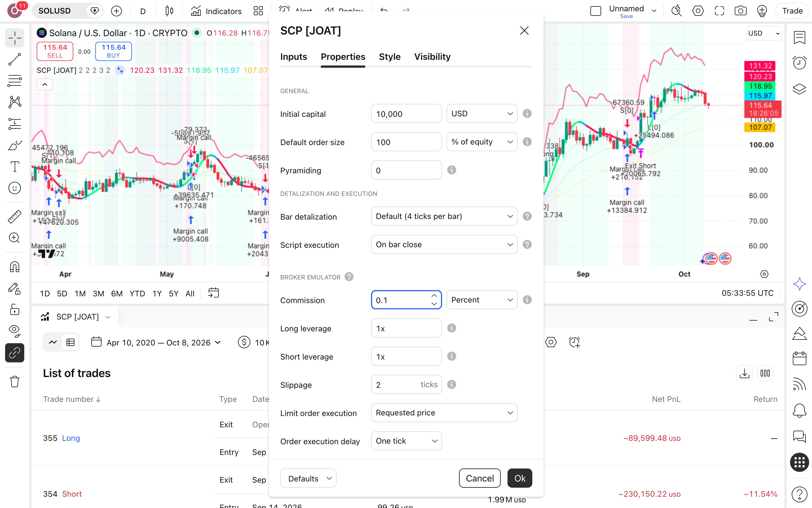Delete drawings with the trash icon
Screen dimensions: 812x508
14,382
